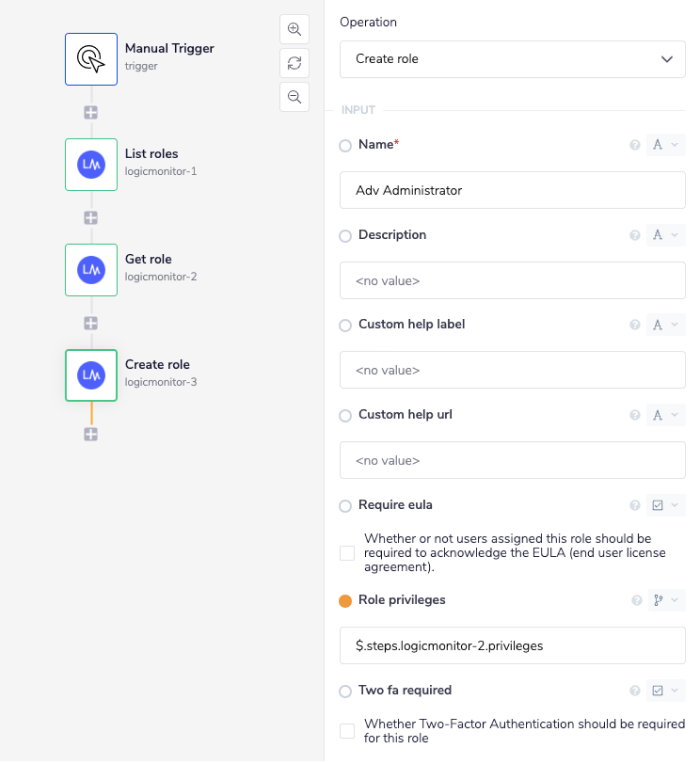Open the Get role node icon
This screenshot has height=762, width=700.
click(x=91, y=269)
